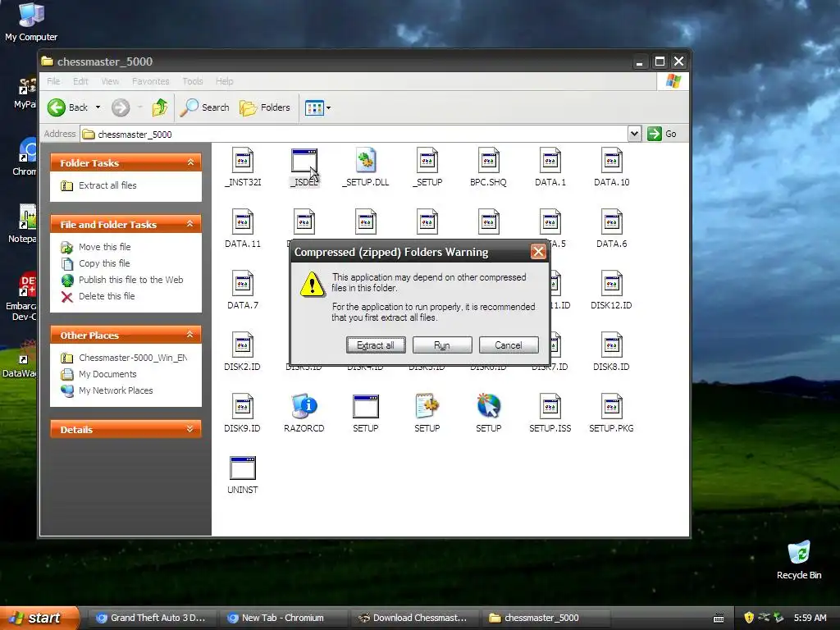Viewport: 840px width, 630px height.
Task: Collapse the Folder Tasks panel
Action: pos(190,162)
